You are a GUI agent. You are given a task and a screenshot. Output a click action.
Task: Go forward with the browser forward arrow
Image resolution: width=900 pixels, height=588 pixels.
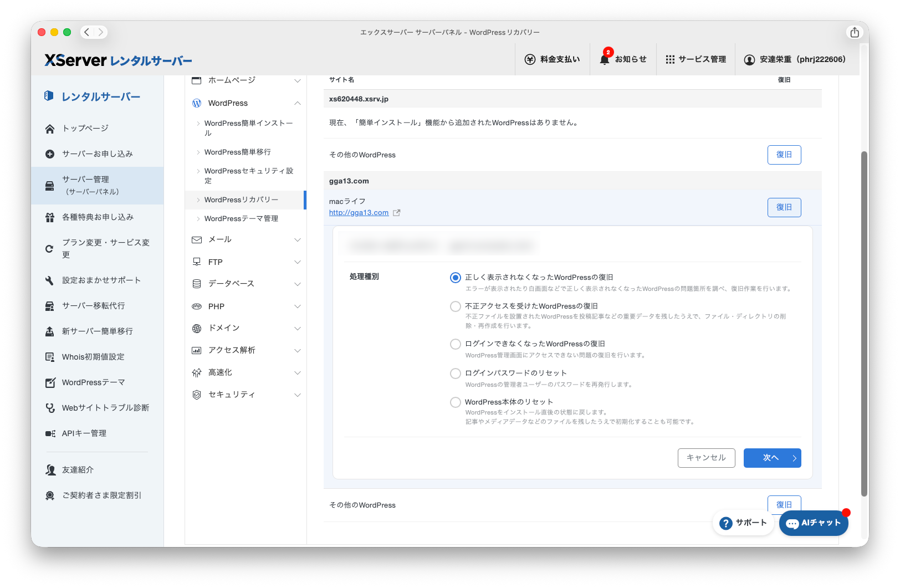(100, 32)
